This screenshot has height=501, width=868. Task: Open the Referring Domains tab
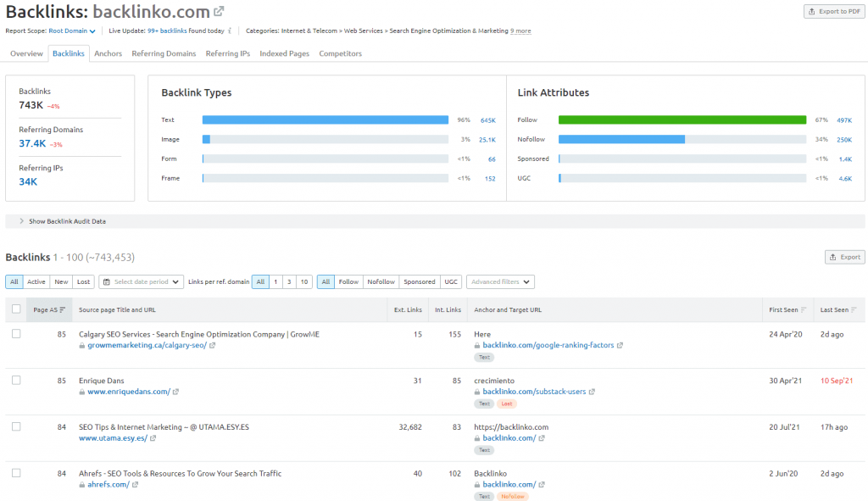[x=164, y=53]
